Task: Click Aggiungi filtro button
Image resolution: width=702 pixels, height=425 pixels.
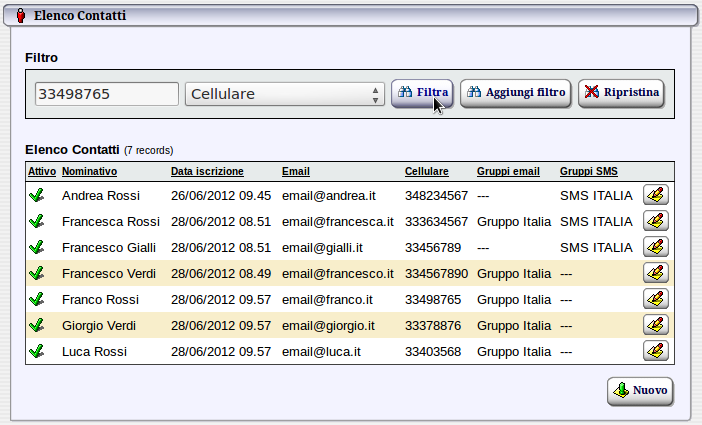Action: coord(516,93)
